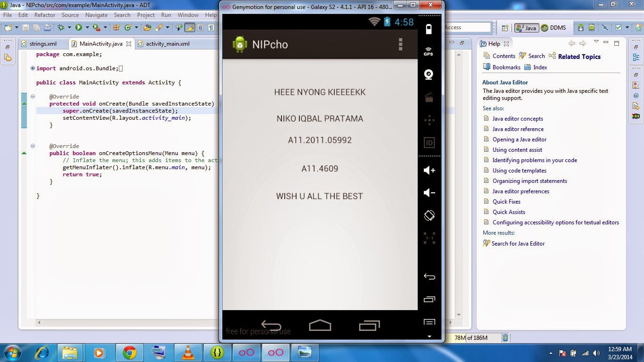The image size is (644, 362).
Task: Collapse the onCreate method fold
Action: (33, 97)
